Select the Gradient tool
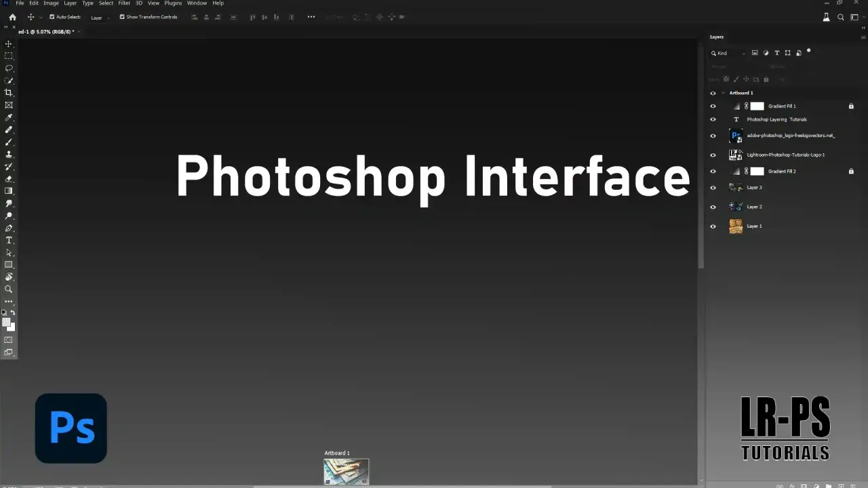Image resolution: width=868 pixels, height=488 pixels. pos(9,191)
